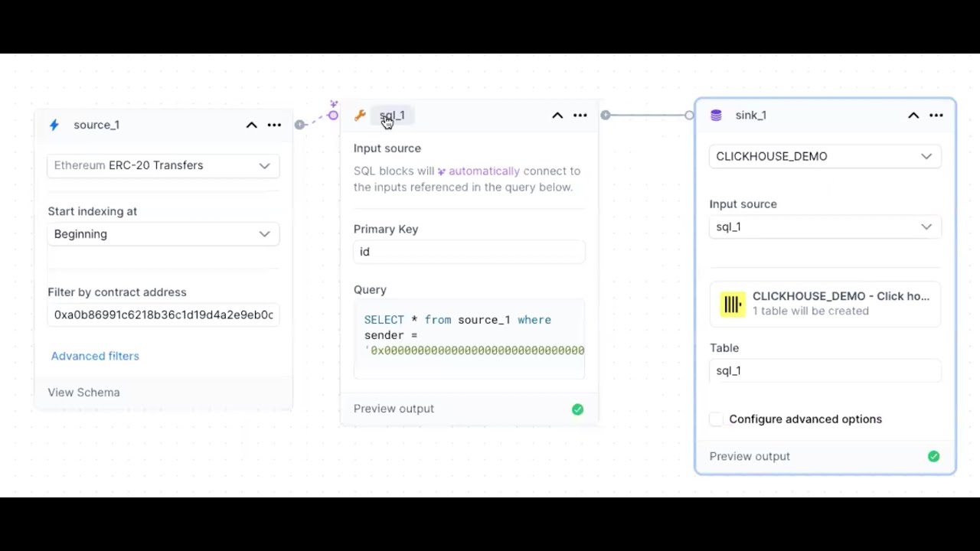Image resolution: width=980 pixels, height=551 pixels.
Task: Open the sink Input source sql_1 dropdown
Action: tap(825, 227)
